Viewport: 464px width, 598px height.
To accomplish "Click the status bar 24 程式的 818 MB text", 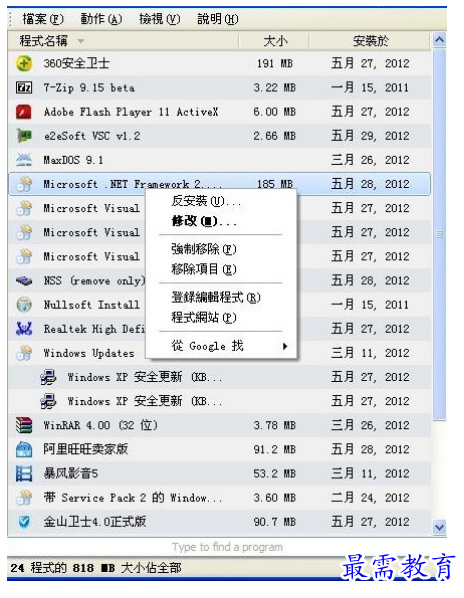I will (96, 568).
